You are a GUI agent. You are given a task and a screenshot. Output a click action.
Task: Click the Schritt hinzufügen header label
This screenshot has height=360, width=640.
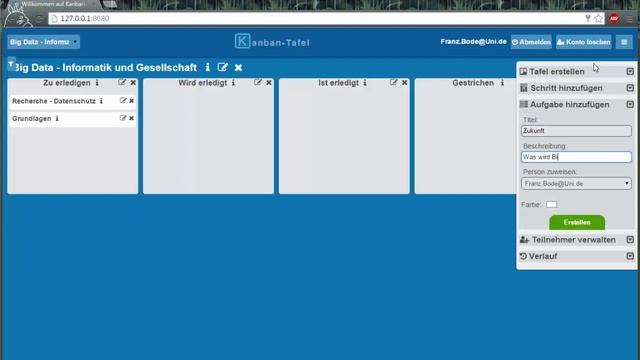566,88
